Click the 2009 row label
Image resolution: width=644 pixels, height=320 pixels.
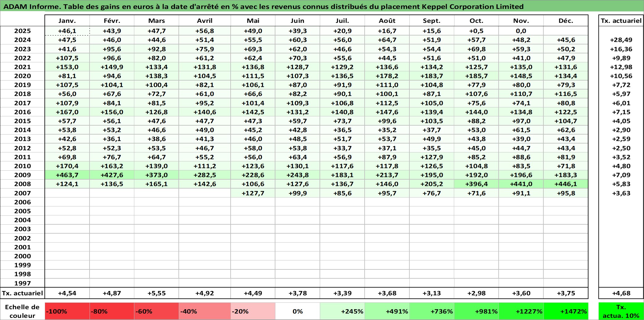click(23, 175)
